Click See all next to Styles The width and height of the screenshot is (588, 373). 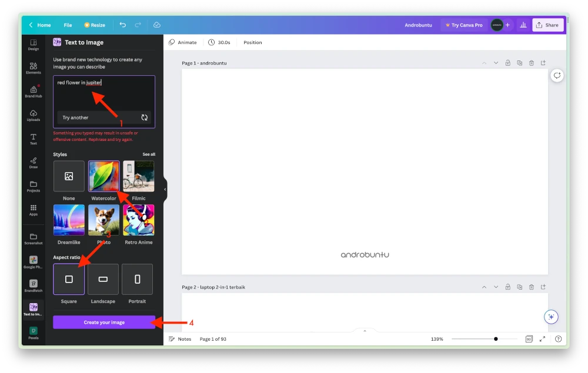(x=149, y=154)
